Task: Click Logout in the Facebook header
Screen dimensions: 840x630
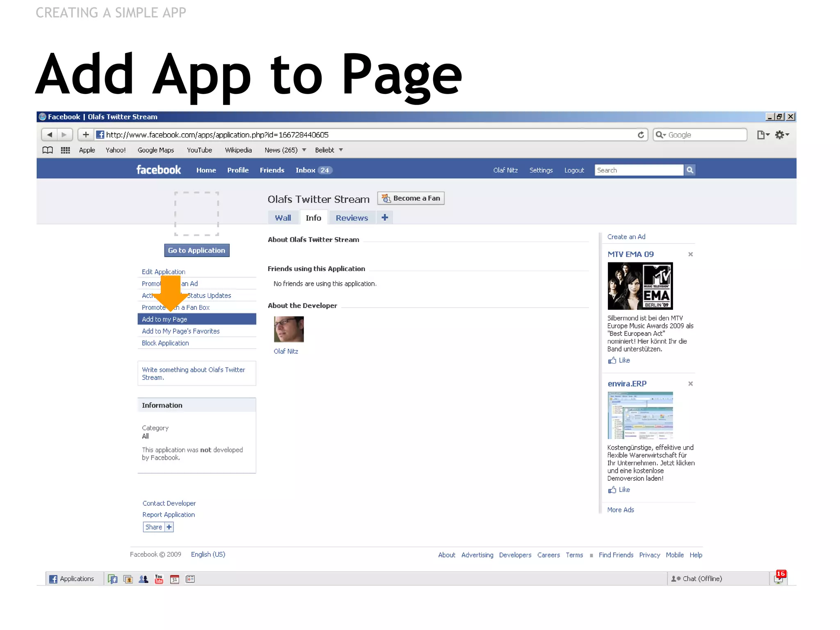Action: pyautogui.click(x=574, y=170)
